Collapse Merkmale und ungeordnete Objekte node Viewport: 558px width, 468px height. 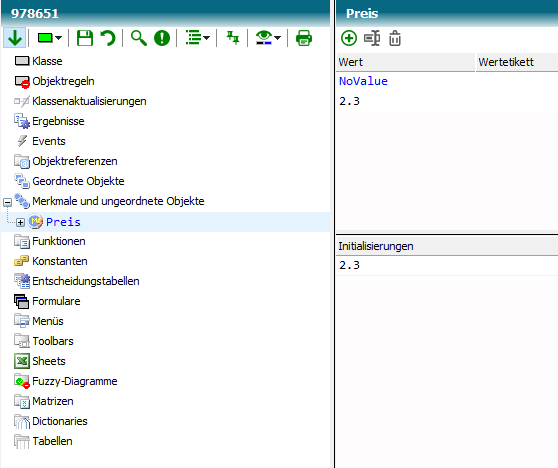(x=7, y=203)
